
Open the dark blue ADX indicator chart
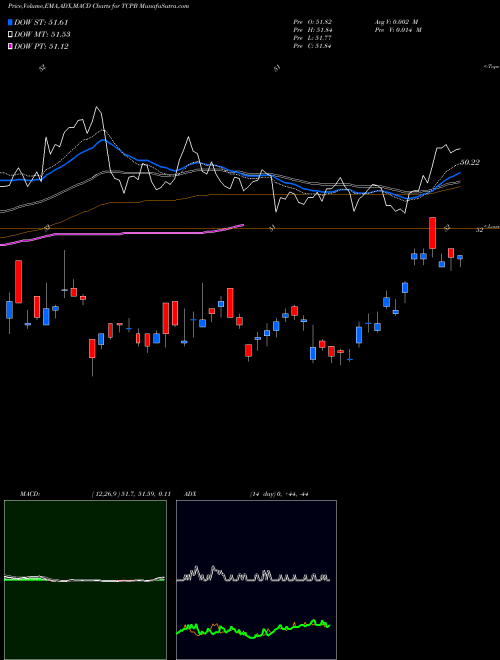click(x=256, y=580)
